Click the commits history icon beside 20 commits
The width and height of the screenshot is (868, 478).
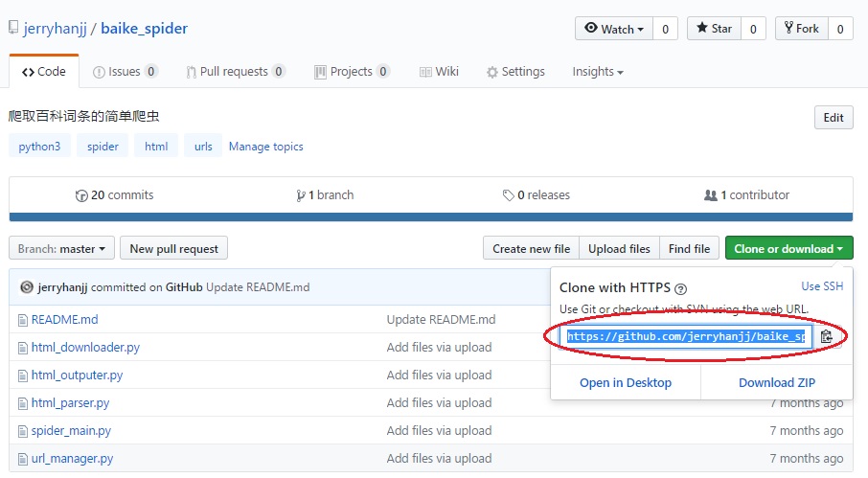click(81, 195)
